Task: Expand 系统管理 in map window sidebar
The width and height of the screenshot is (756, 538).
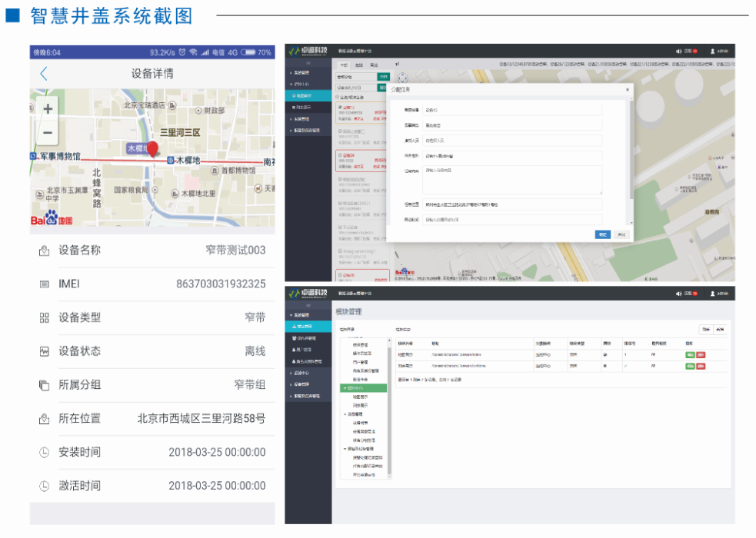Action: coord(308,73)
